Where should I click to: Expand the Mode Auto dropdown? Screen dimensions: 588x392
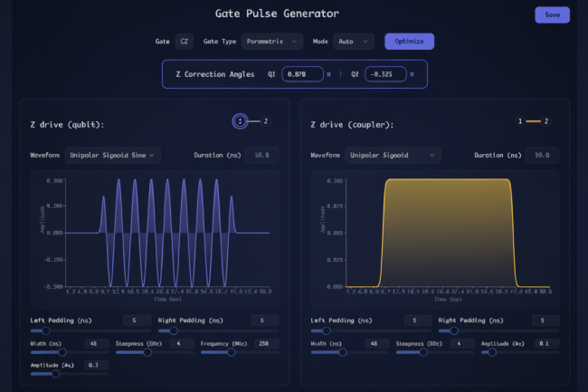(x=354, y=41)
